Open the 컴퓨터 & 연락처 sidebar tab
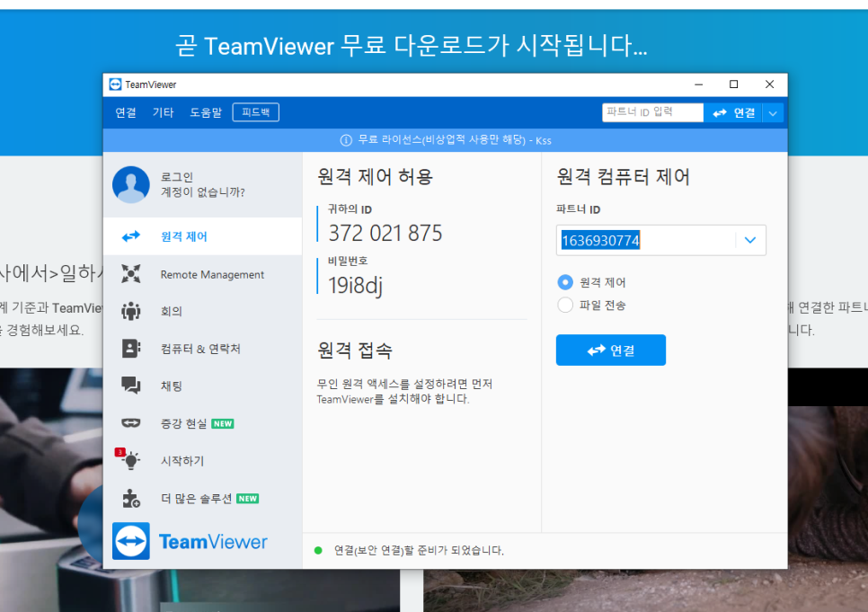The width and height of the screenshot is (868, 612). tap(202, 349)
